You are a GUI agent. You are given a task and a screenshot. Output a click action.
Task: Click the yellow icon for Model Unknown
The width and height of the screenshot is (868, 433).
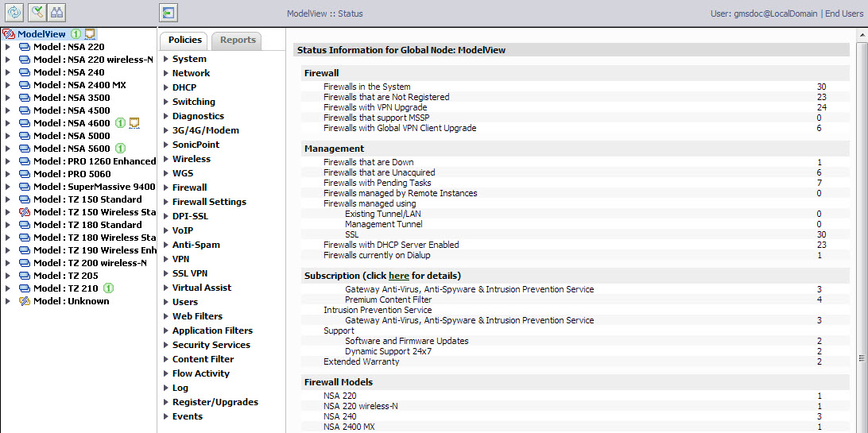25,301
